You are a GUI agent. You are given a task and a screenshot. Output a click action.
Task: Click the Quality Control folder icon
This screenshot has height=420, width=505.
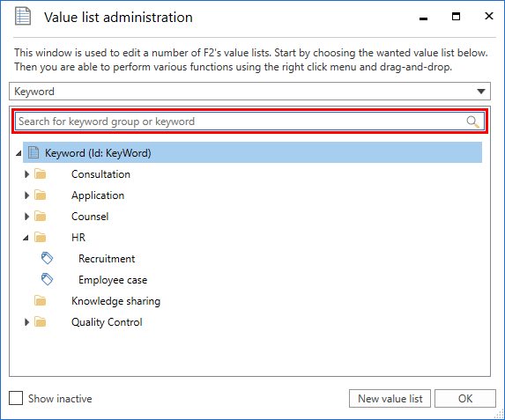[41, 322]
